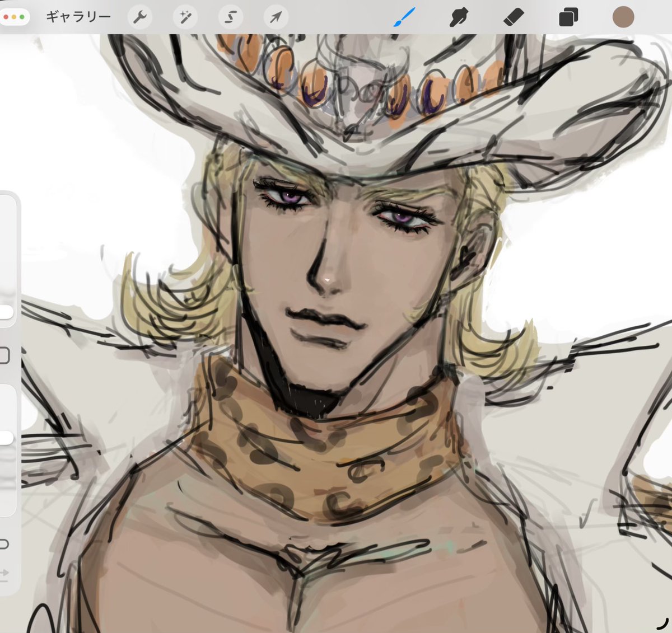Click the brush opacity slider handle
The image size is (672, 633).
click(x=6, y=438)
